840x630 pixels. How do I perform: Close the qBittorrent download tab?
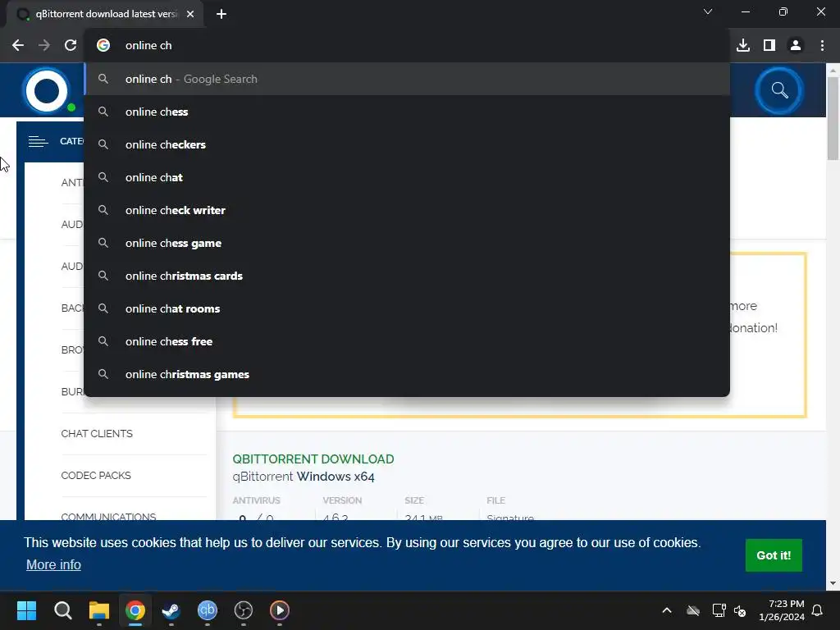(190, 14)
